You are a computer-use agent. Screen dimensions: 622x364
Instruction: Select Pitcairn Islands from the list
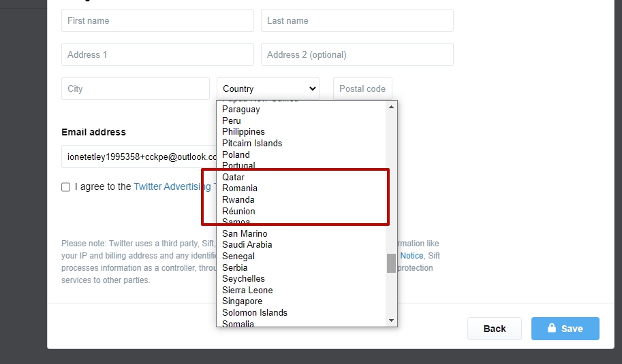pos(302,144)
